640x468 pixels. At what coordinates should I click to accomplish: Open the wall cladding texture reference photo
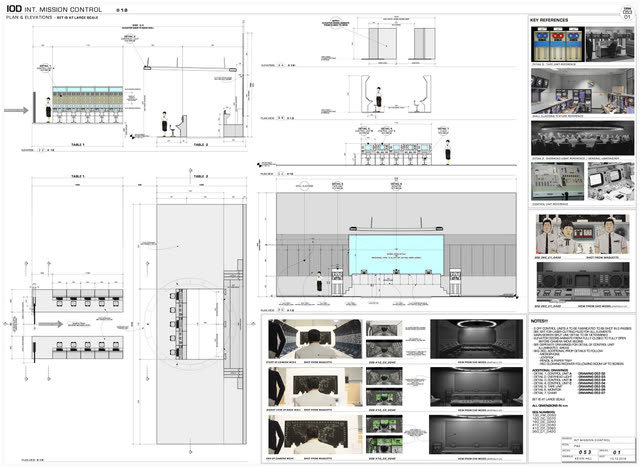(582, 91)
